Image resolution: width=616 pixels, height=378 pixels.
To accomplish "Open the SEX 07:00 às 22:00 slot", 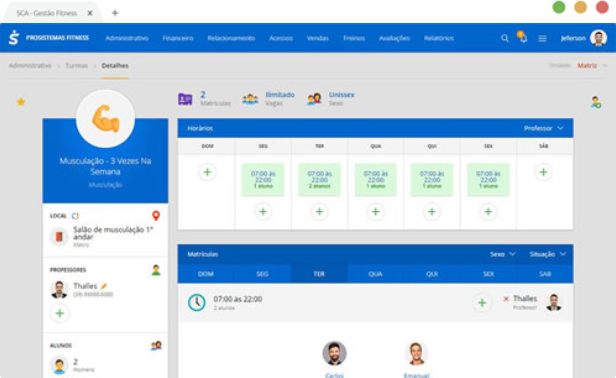I will pos(488,180).
